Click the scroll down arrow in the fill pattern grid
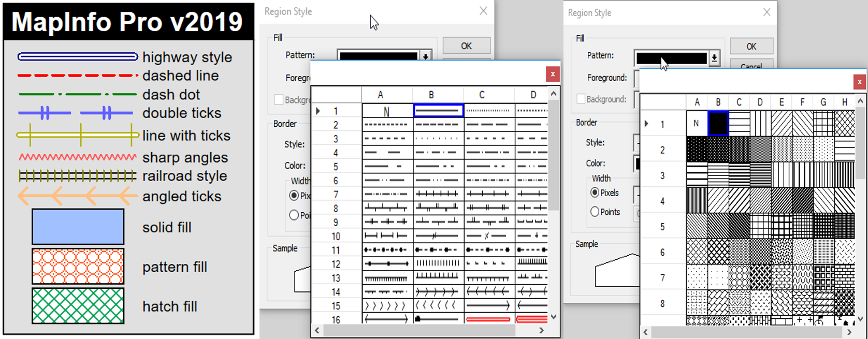Viewport: 868px width, 339px height. point(860,319)
